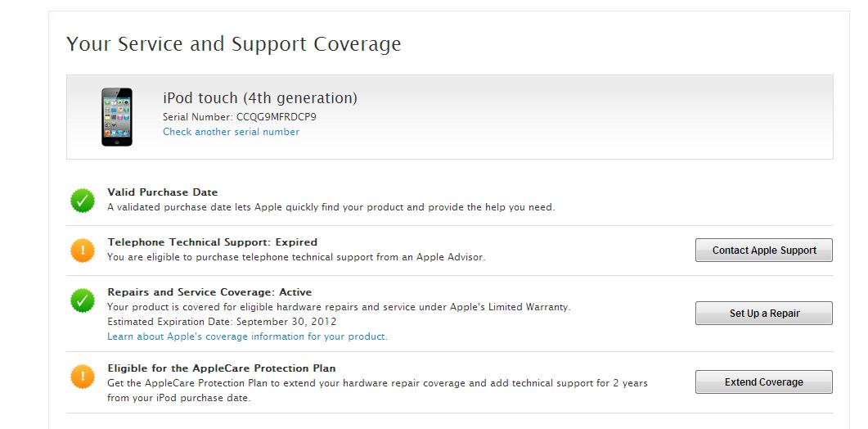Click the orange warning icon for AppleCare Protection Plan
This screenshot has height=429, width=868.
coord(83,377)
